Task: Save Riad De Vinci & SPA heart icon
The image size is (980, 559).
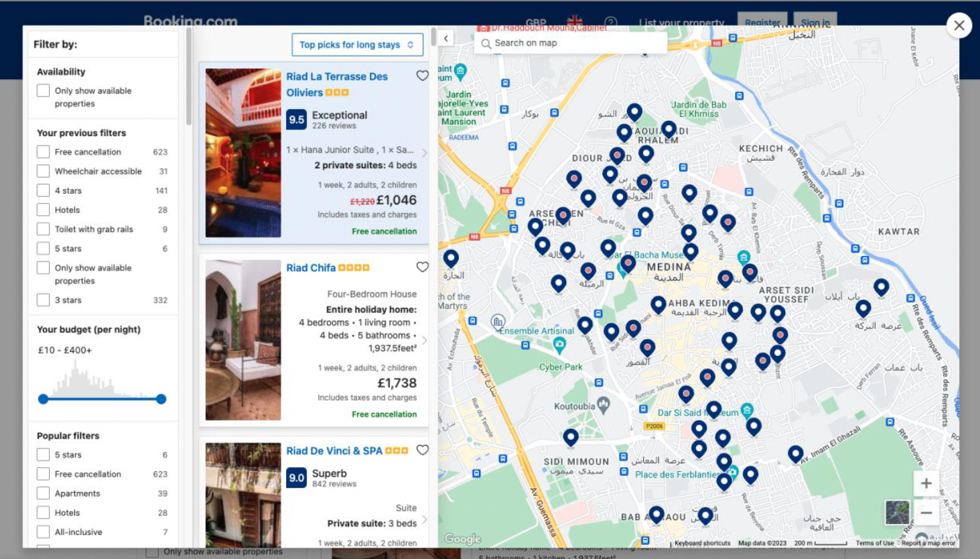Action: pos(422,450)
